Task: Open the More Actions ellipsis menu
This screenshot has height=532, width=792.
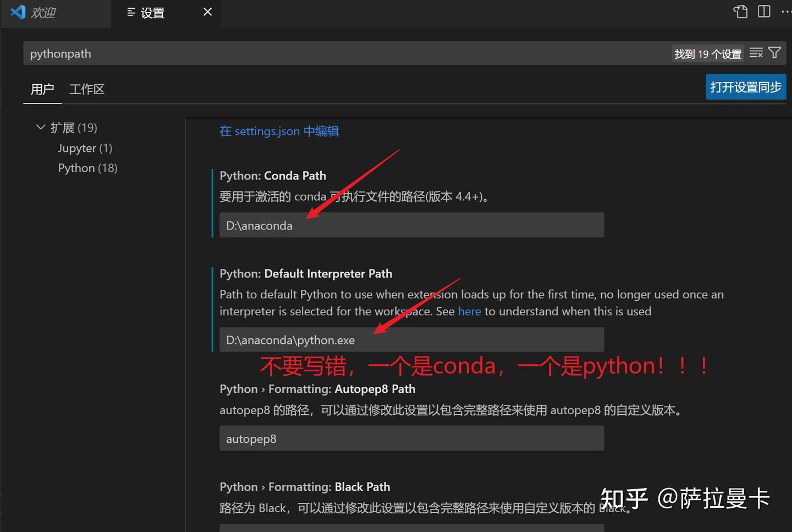Action: tap(786, 12)
